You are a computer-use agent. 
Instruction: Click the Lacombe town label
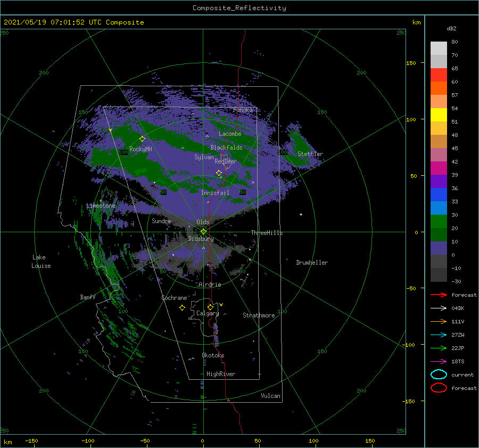pyautogui.click(x=230, y=134)
